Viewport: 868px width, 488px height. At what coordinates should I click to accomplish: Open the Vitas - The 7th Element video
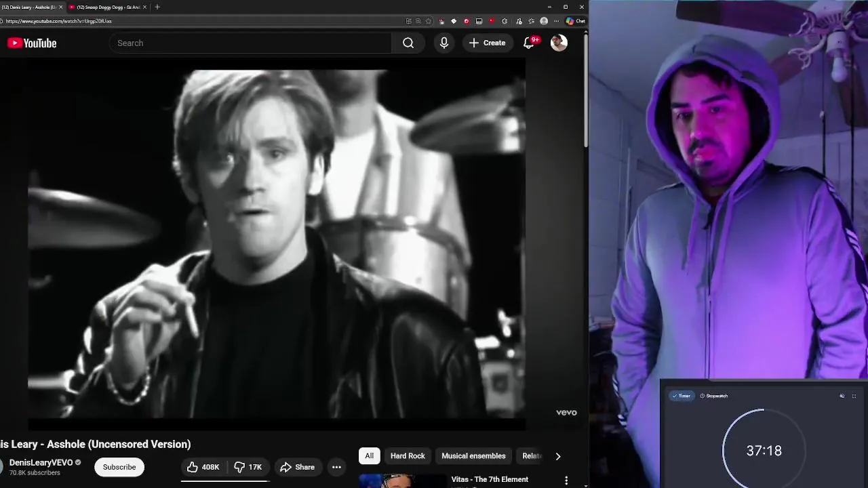[490, 479]
